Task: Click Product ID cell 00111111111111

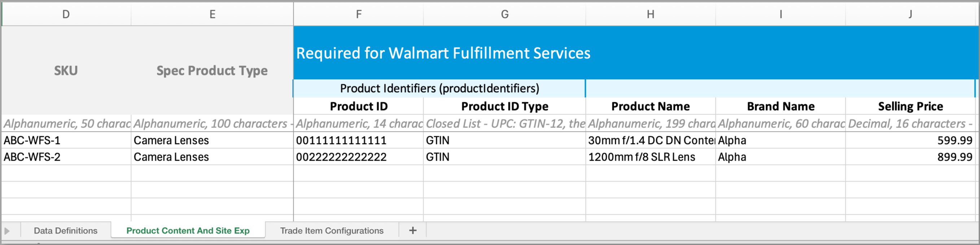Action: pyautogui.click(x=358, y=140)
